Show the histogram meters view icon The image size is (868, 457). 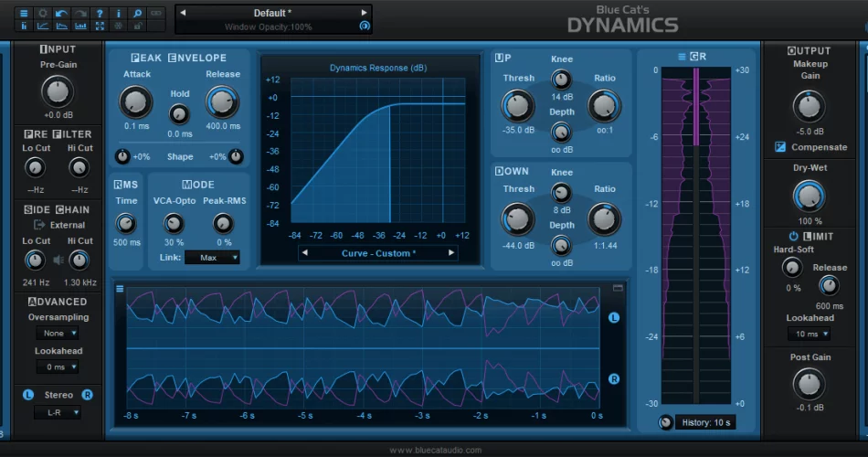80,26
